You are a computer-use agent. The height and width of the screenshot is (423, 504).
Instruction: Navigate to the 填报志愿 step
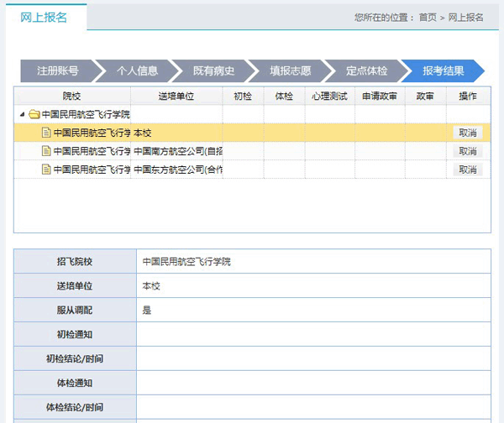pos(290,71)
